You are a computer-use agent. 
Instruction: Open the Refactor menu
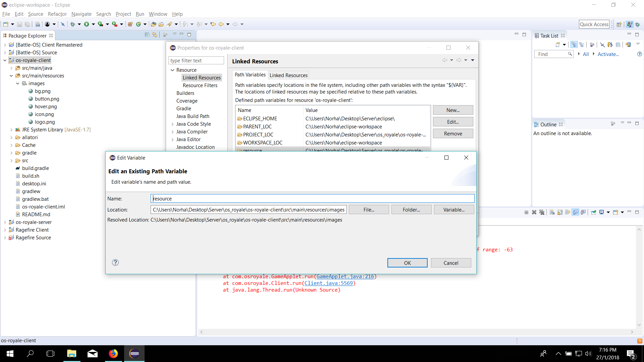pos(57,14)
